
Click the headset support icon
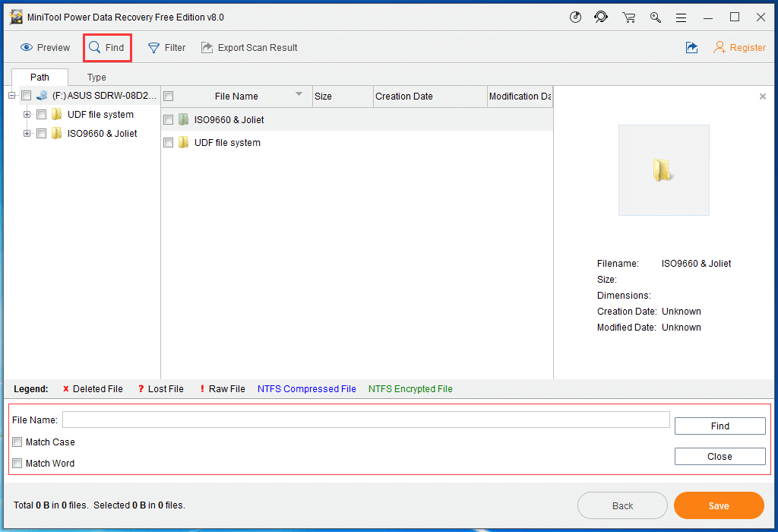coord(601,17)
